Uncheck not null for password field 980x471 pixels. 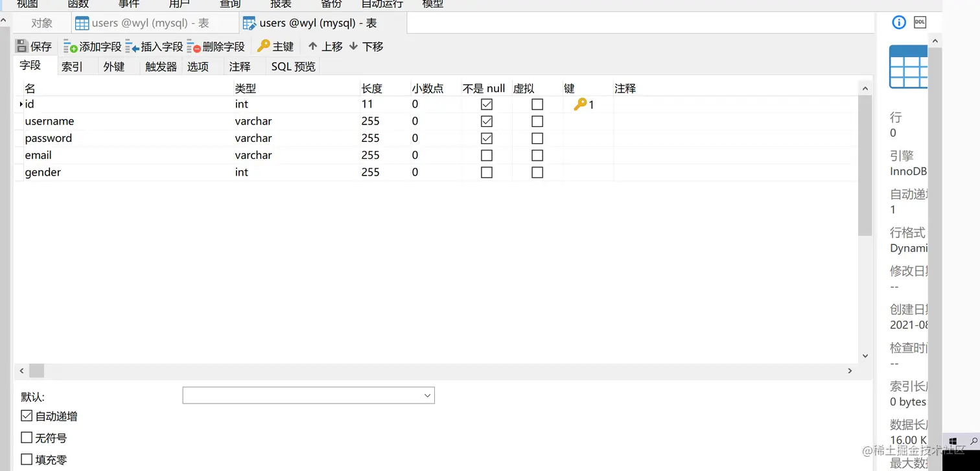(x=487, y=138)
